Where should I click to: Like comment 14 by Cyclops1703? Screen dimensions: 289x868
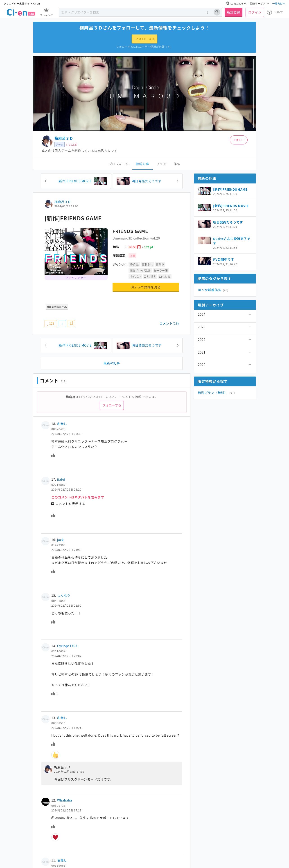pos(53,694)
